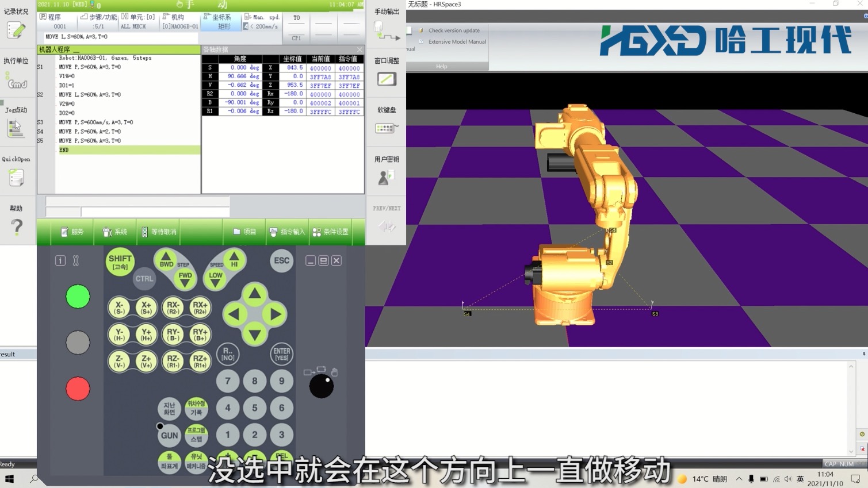Open Windows Start menu
868x488 pixels.
9,478
